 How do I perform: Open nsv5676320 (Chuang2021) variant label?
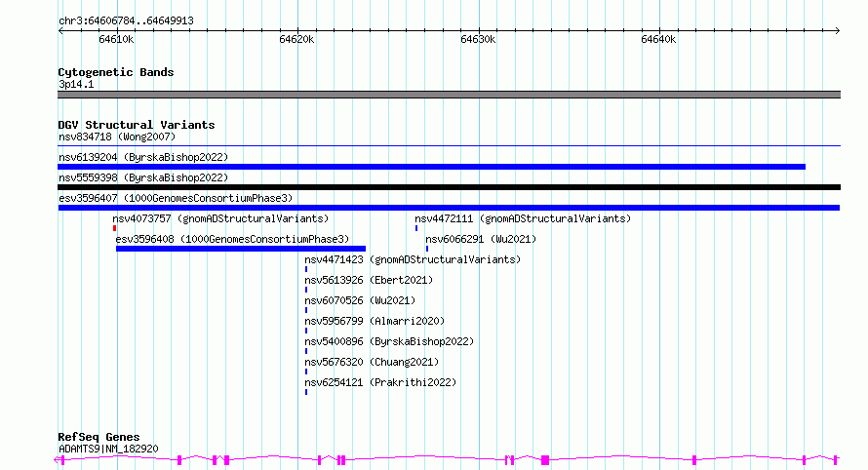372,362
